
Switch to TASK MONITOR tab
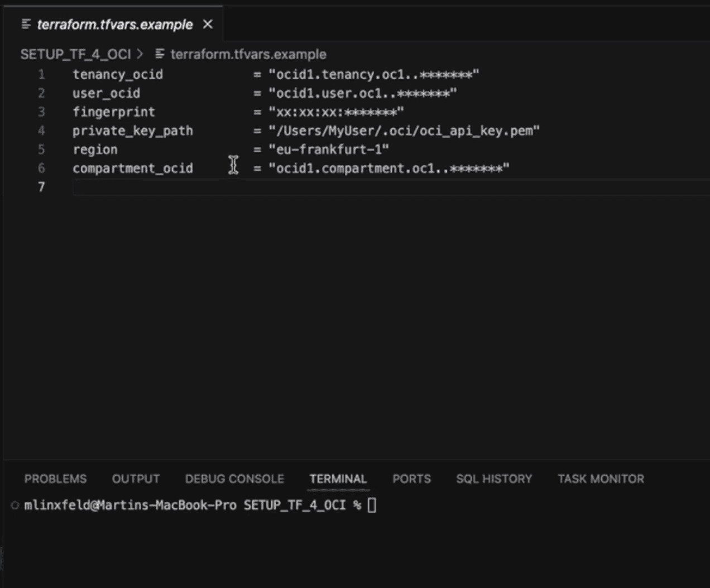pos(601,479)
